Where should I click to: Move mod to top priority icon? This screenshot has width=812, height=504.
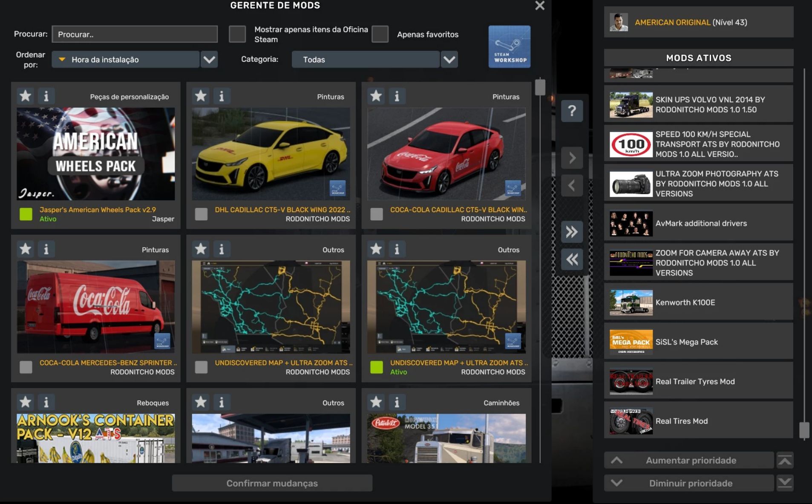[x=784, y=460]
